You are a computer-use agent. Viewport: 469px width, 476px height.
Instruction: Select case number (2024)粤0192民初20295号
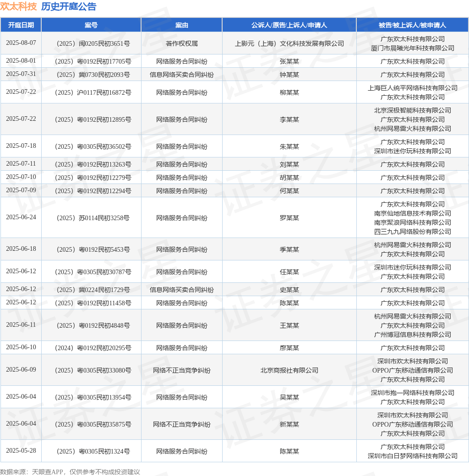93,348
